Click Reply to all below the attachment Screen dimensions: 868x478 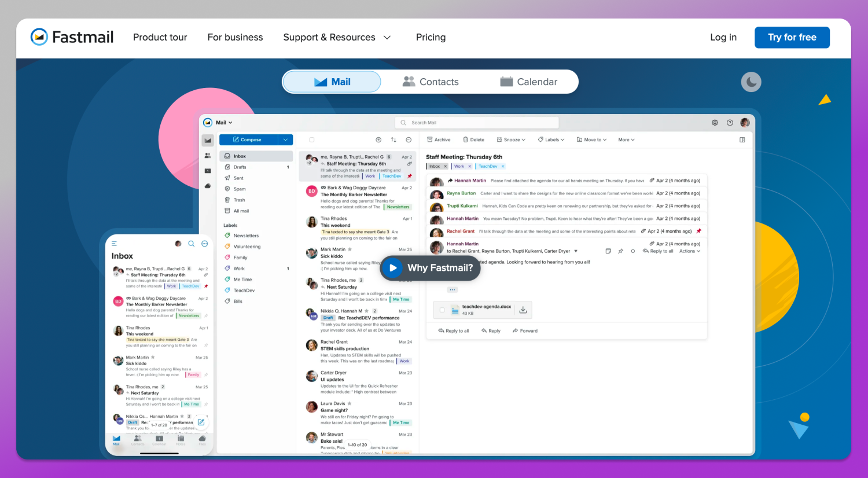[454, 331]
